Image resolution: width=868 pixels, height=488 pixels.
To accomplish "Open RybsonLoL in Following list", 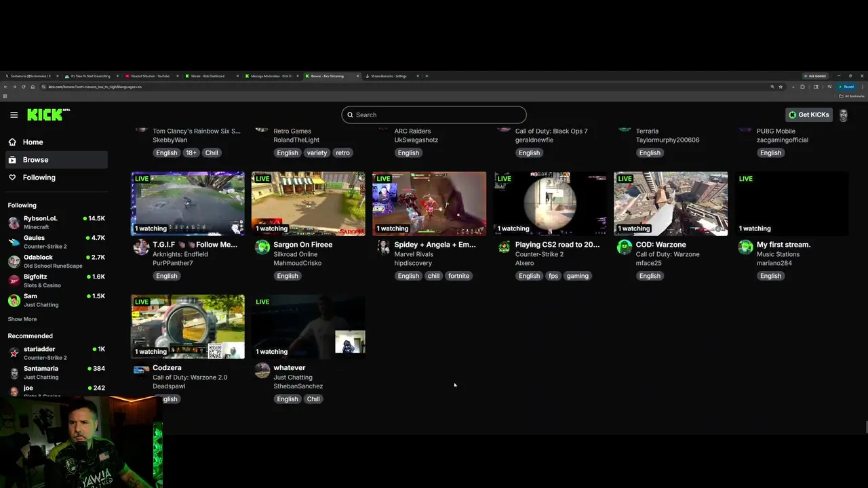I will (56, 222).
